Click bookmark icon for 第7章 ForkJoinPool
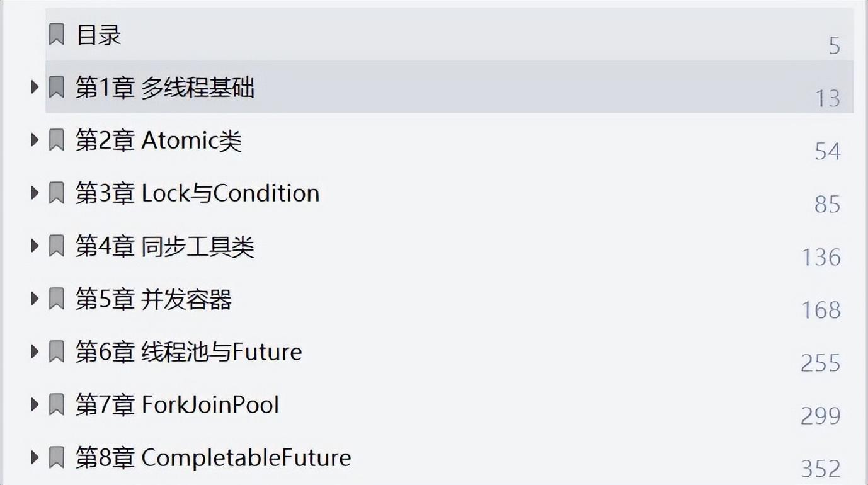Viewport: 868px width, 485px height. point(57,404)
